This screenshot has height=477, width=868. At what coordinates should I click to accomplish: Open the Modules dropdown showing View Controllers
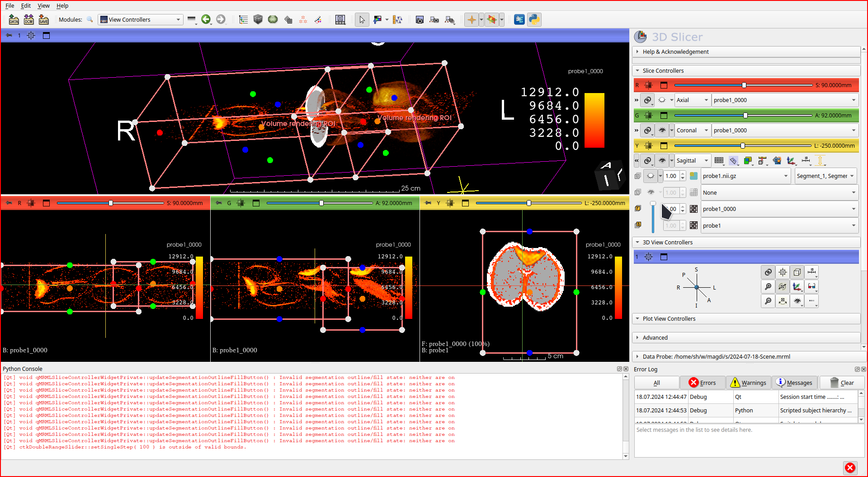(x=140, y=19)
